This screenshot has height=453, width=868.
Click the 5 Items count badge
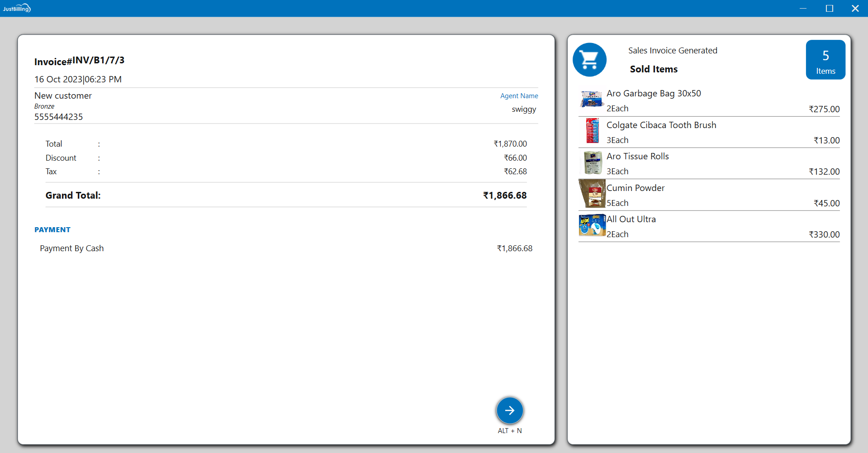[825, 60]
